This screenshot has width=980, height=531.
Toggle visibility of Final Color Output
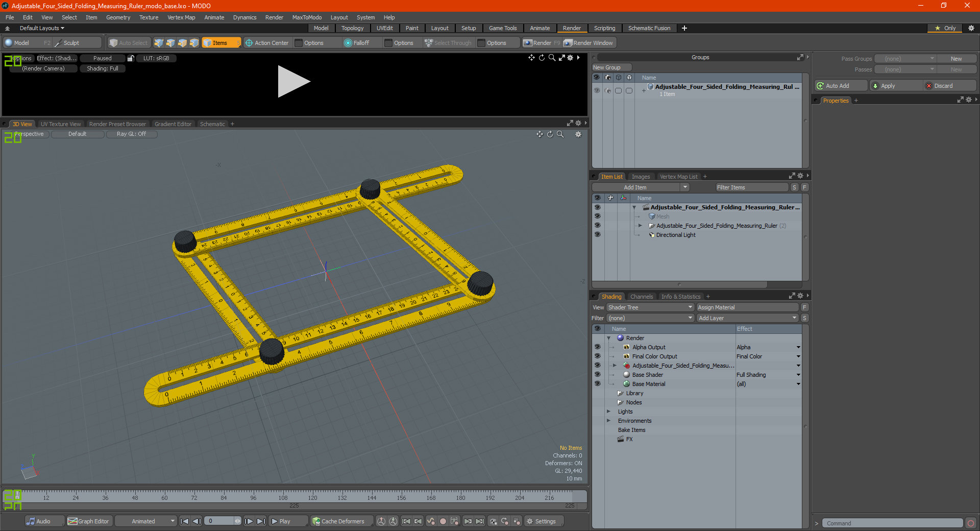[597, 356]
